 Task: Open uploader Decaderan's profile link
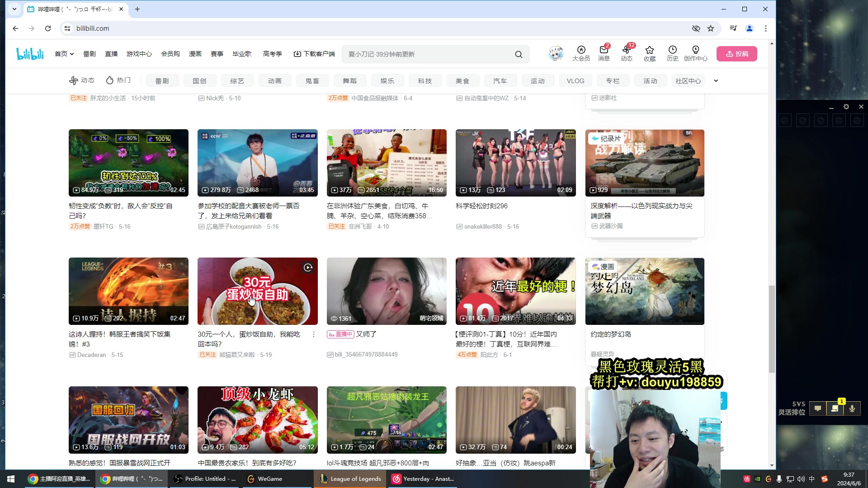click(x=93, y=355)
